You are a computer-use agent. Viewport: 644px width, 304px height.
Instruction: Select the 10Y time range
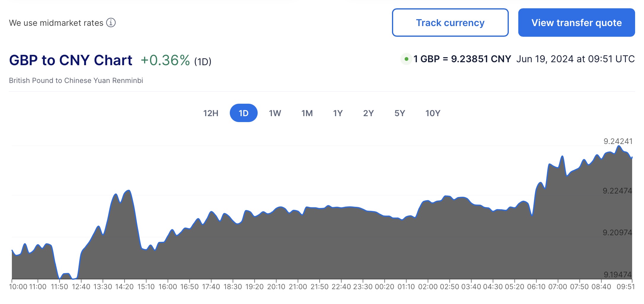coord(433,113)
